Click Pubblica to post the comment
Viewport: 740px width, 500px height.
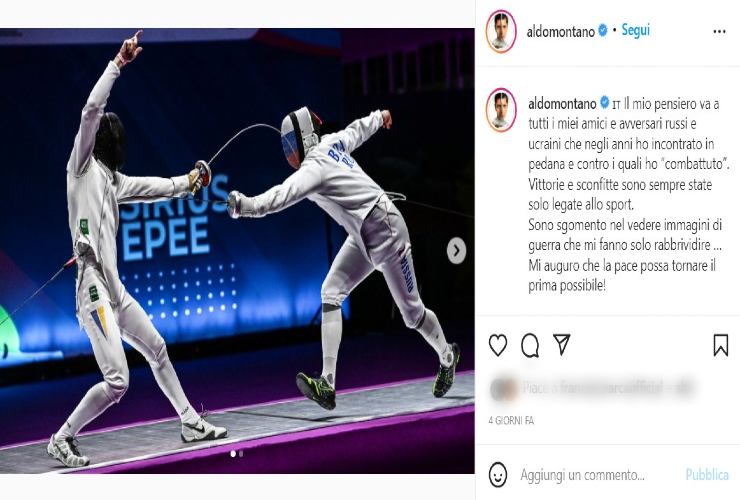tap(707, 475)
